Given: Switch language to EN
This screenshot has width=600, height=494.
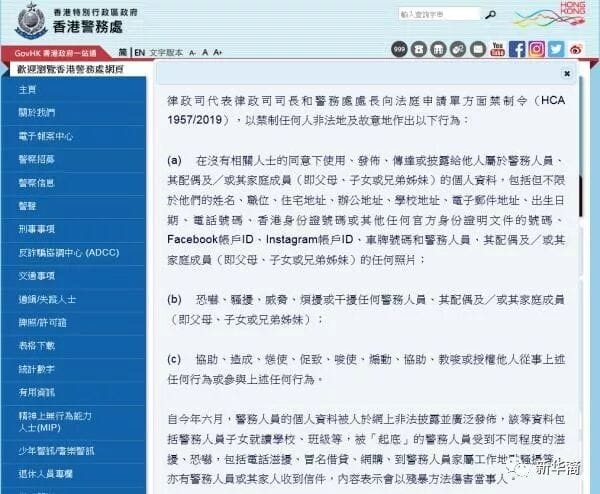Looking at the screenshot, I should pyautogui.click(x=140, y=52).
